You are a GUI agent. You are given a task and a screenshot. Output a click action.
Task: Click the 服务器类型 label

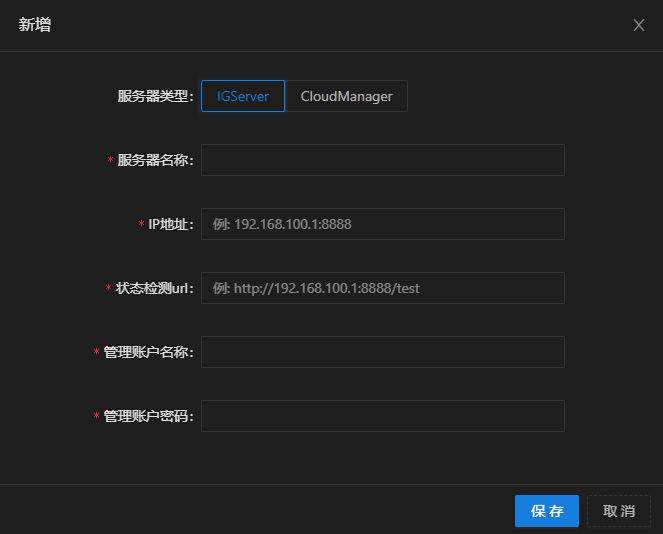point(155,96)
